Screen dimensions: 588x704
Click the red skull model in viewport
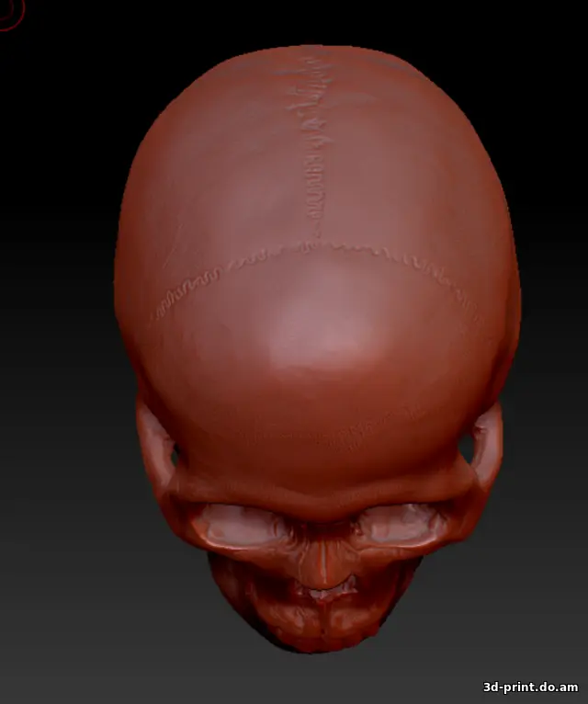click(x=317, y=348)
